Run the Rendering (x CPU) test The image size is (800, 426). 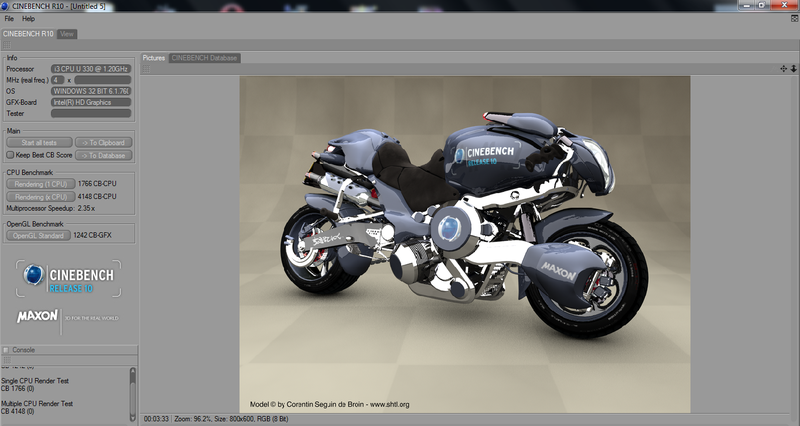[41, 196]
